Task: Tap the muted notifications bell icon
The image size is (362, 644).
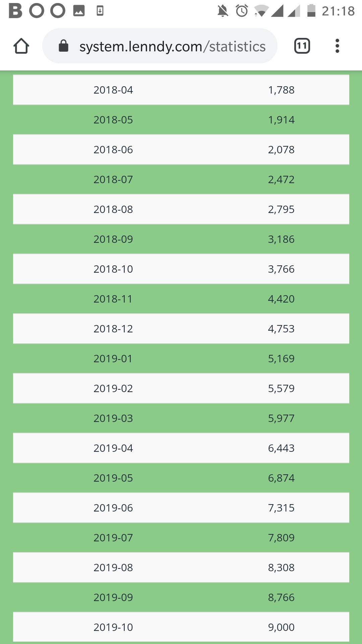Action: pyautogui.click(x=223, y=11)
